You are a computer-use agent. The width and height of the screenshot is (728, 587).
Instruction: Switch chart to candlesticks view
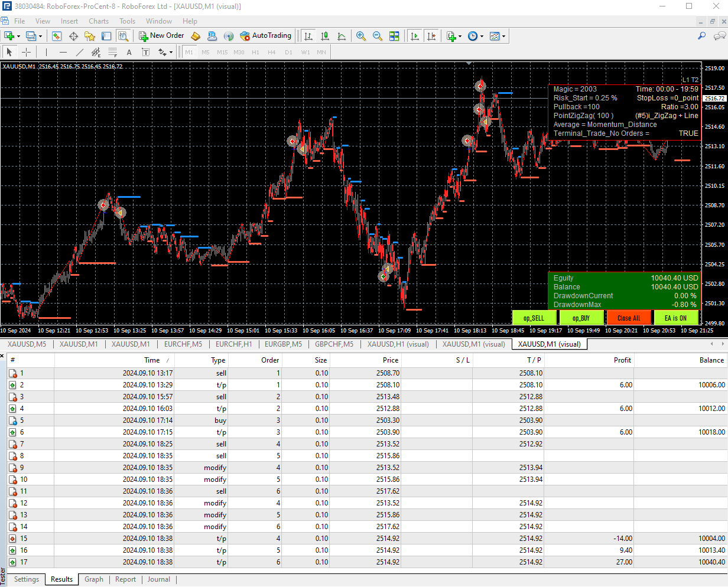[x=324, y=36]
